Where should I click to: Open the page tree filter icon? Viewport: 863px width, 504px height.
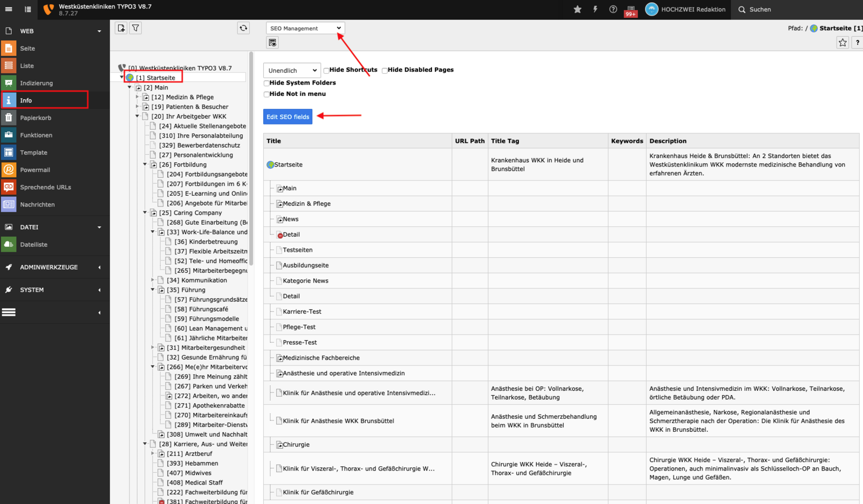tap(136, 28)
